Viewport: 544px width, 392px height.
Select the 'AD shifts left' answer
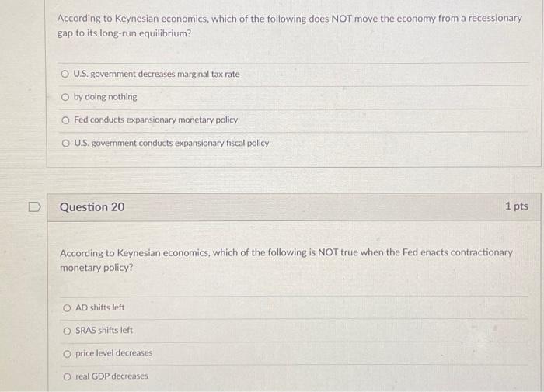pos(67,307)
